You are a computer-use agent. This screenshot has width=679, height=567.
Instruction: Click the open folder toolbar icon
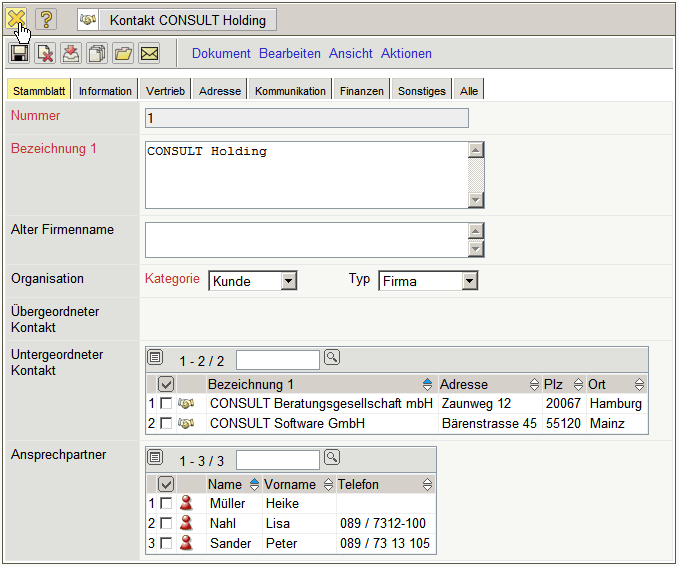pyautogui.click(x=123, y=53)
